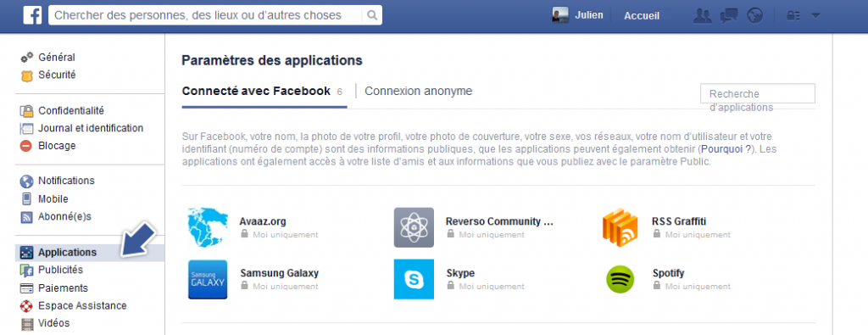The image size is (868, 335).
Task: Open Paiements settings in sidebar
Action: [x=63, y=288]
